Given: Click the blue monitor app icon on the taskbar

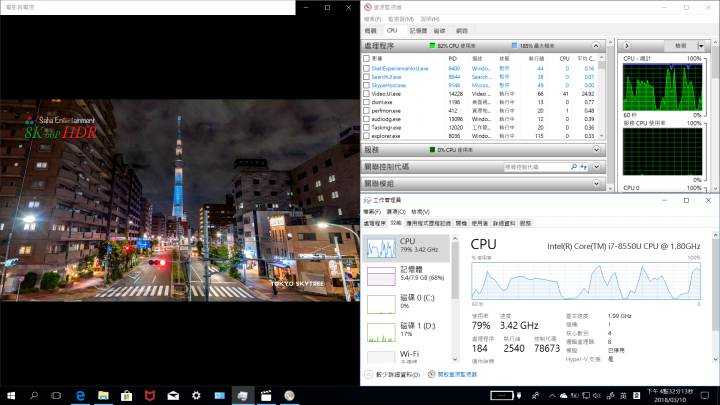Looking at the screenshot, I should tap(219, 395).
